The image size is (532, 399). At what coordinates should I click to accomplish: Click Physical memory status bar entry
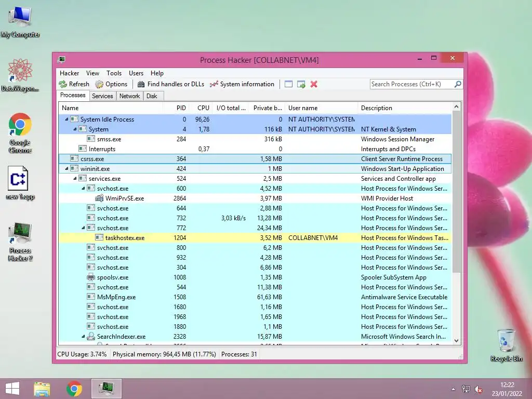pos(164,354)
